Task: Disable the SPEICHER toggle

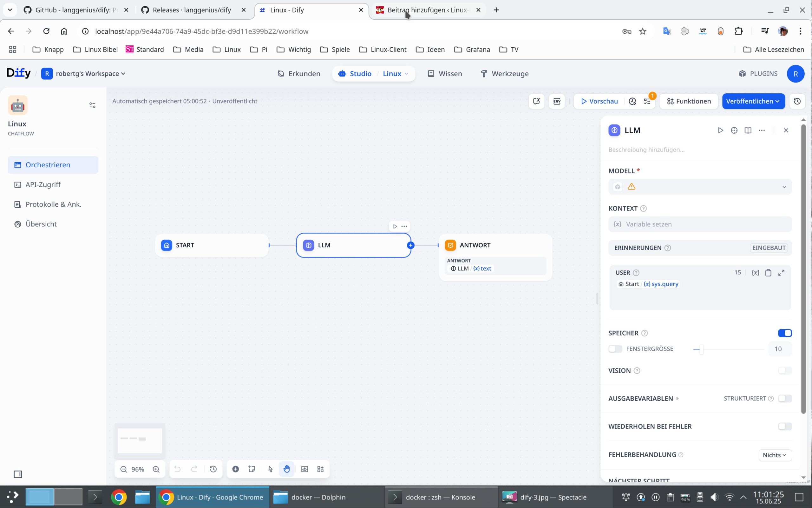Action: coord(785,333)
